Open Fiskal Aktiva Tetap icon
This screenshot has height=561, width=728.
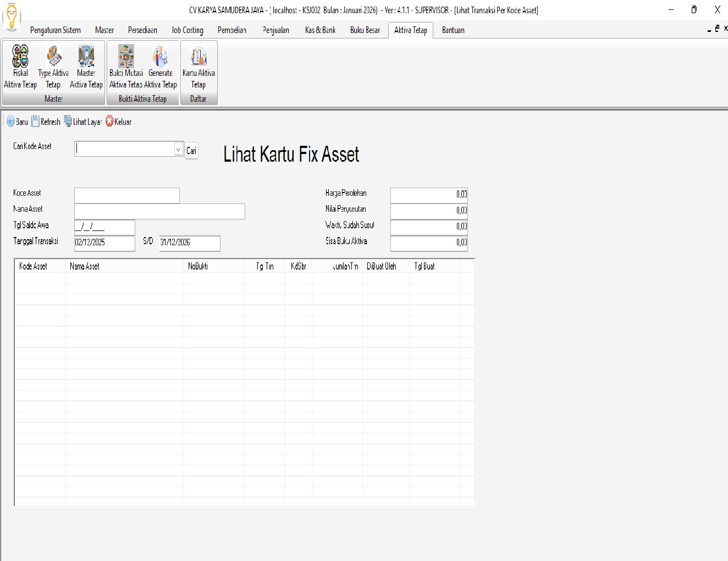click(x=20, y=67)
